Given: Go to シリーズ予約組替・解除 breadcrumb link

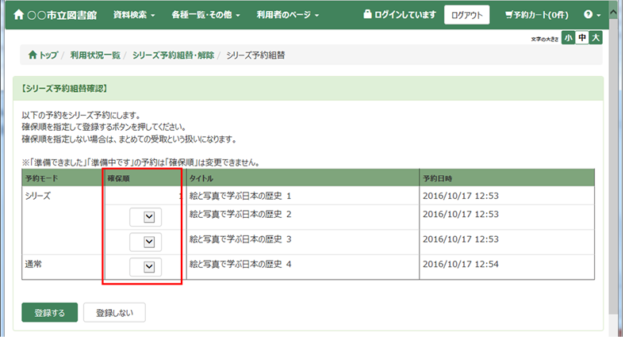Looking at the screenshot, I should (x=173, y=55).
